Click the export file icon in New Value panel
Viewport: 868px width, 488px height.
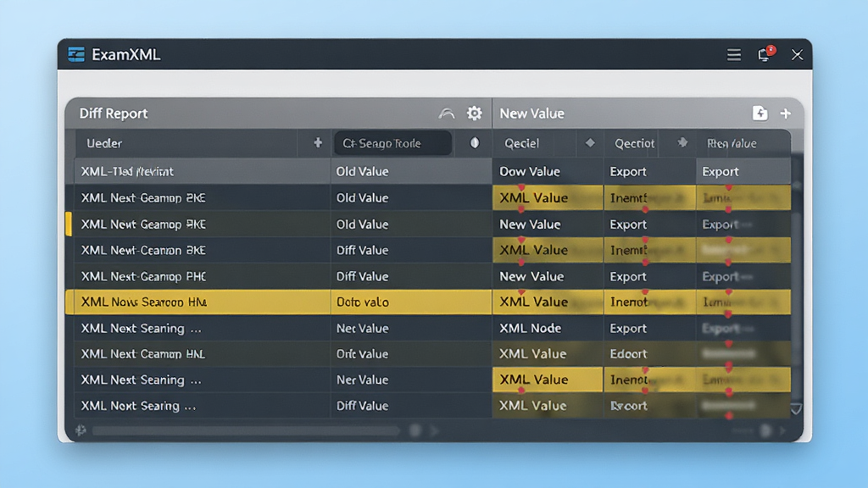coord(760,114)
